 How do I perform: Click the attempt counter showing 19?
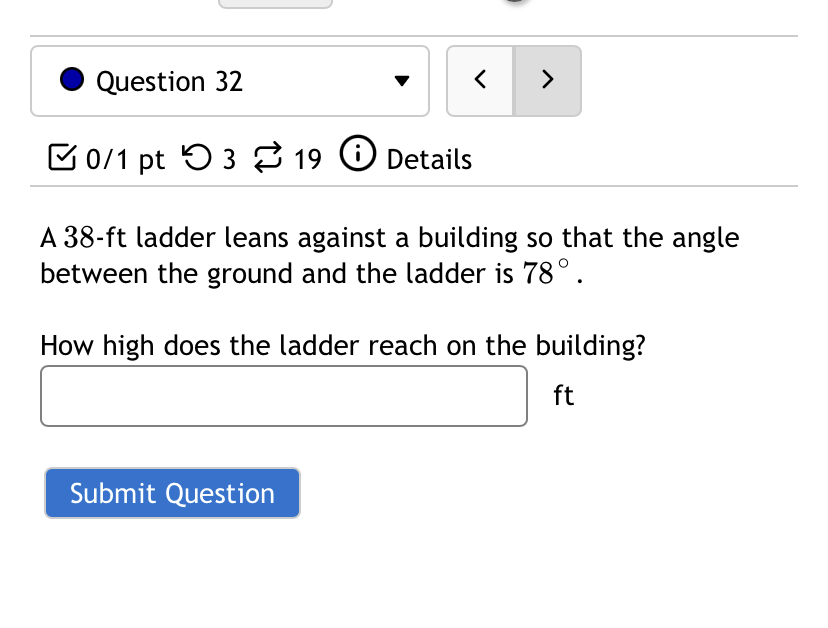(x=309, y=159)
